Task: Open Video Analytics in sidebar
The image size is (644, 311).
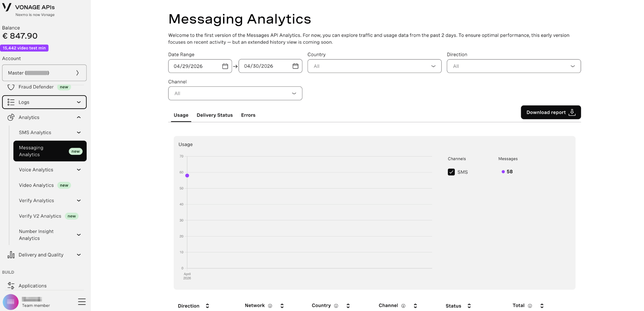Action: coord(36,185)
